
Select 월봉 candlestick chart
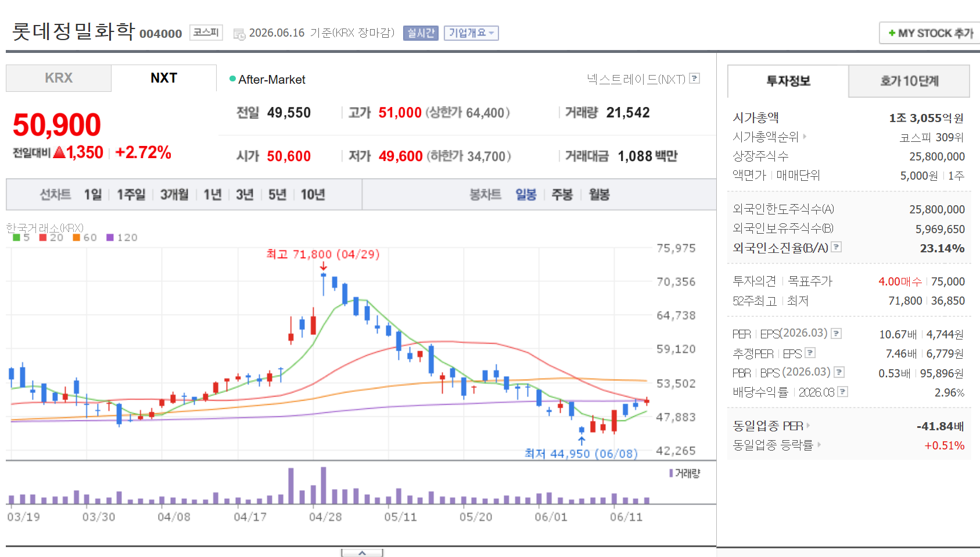[x=599, y=194]
